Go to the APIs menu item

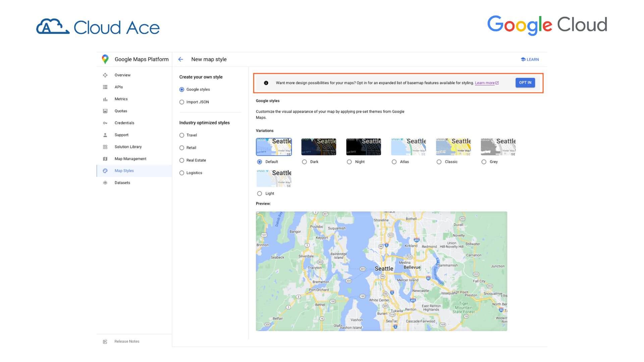(119, 87)
